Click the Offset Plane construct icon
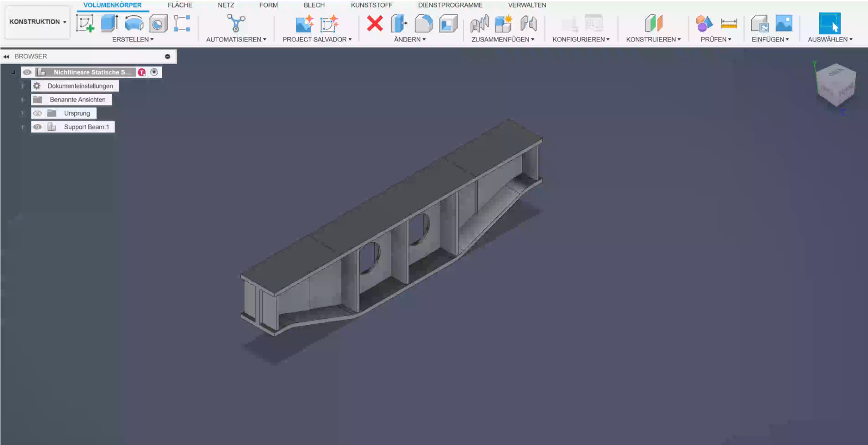868x445 pixels. coord(654,23)
